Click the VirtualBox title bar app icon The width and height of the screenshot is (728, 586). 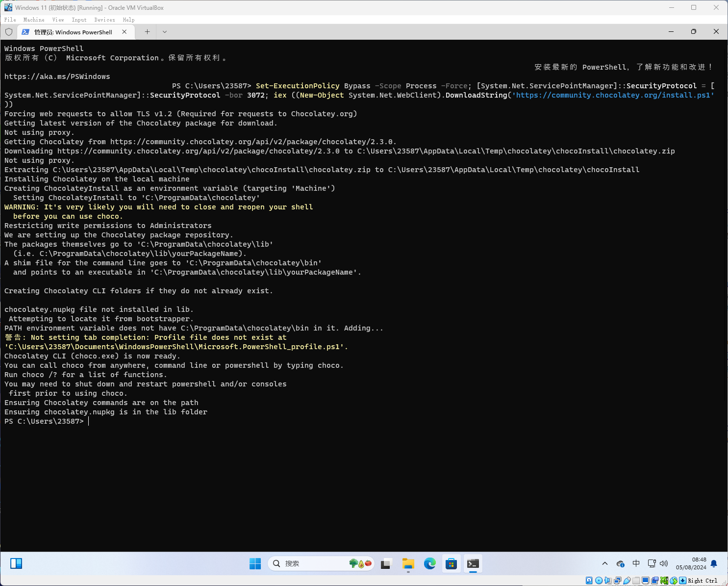point(8,7)
